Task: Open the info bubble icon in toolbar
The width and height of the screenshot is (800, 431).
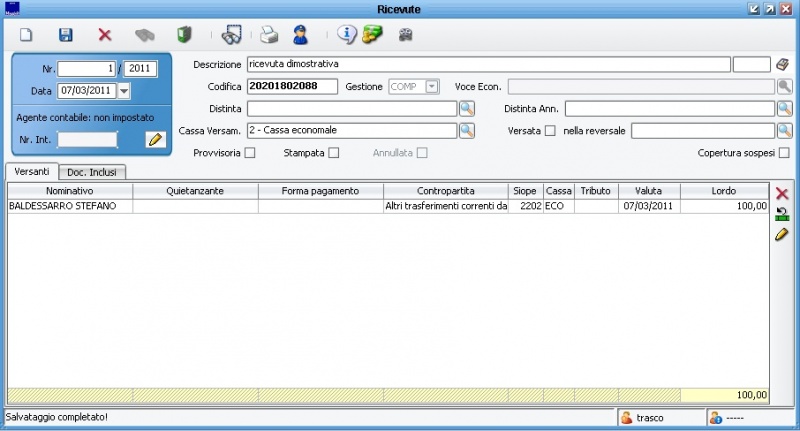Action: point(346,35)
